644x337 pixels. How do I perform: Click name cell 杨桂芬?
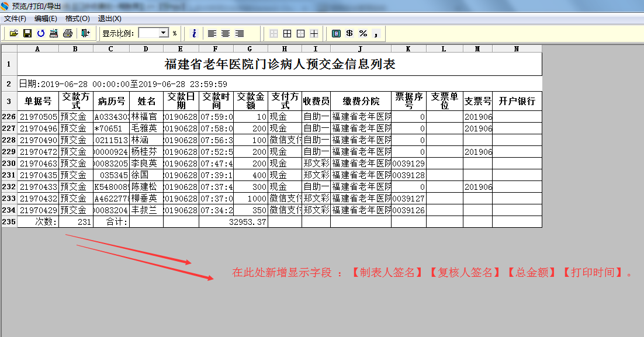(x=146, y=151)
